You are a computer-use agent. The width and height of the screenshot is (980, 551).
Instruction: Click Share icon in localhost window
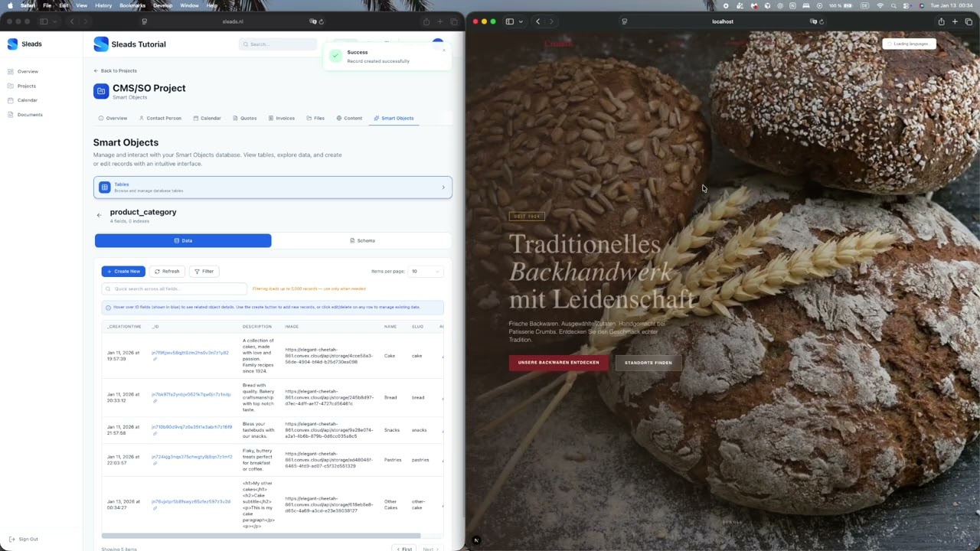click(x=941, y=21)
